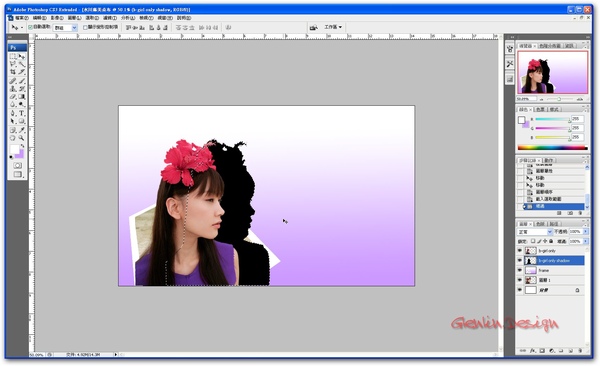
Task: Click the red channel slider in Color panel
Action: [552, 119]
